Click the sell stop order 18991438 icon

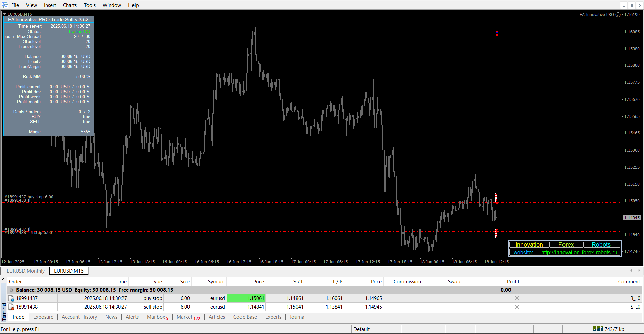tap(11, 307)
